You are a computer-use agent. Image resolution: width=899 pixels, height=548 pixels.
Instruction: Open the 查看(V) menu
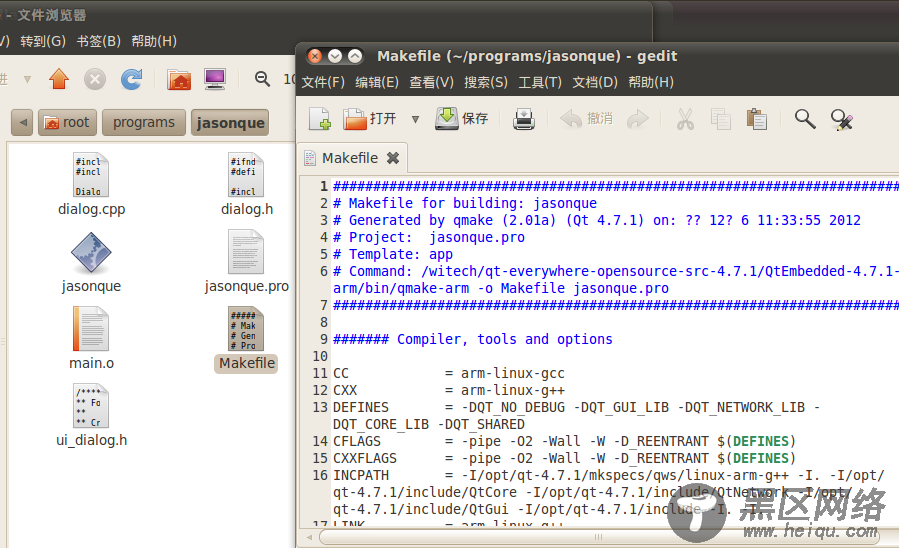pos(431,83)
